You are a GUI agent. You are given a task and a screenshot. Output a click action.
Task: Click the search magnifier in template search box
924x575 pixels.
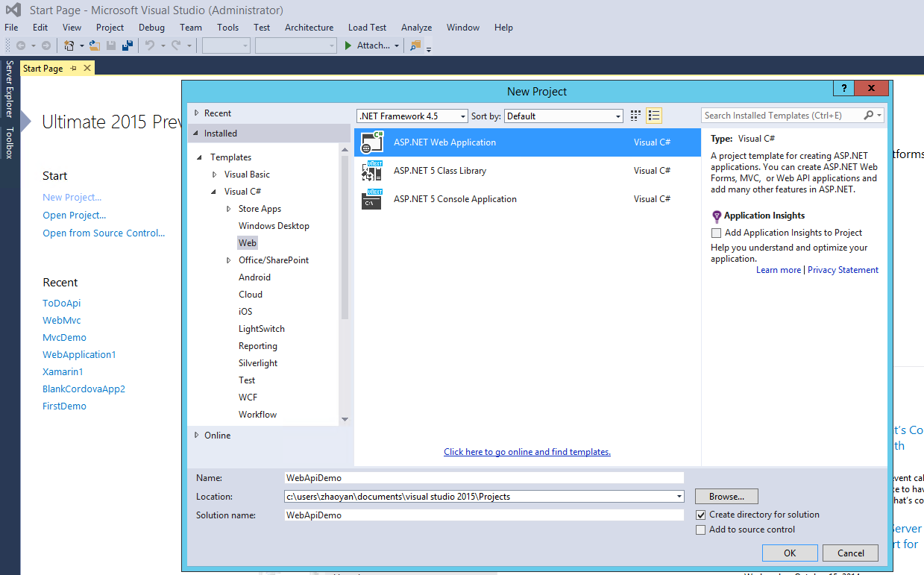[x=869, y=116]
